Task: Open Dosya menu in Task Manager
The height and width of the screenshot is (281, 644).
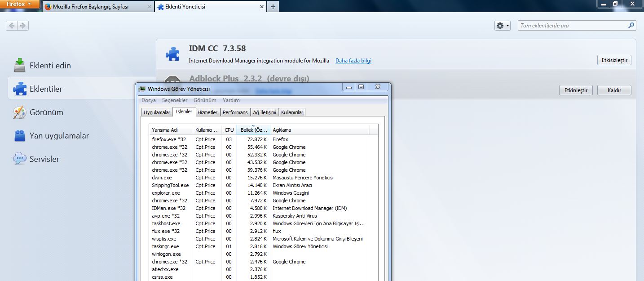Action: point(149,100)
